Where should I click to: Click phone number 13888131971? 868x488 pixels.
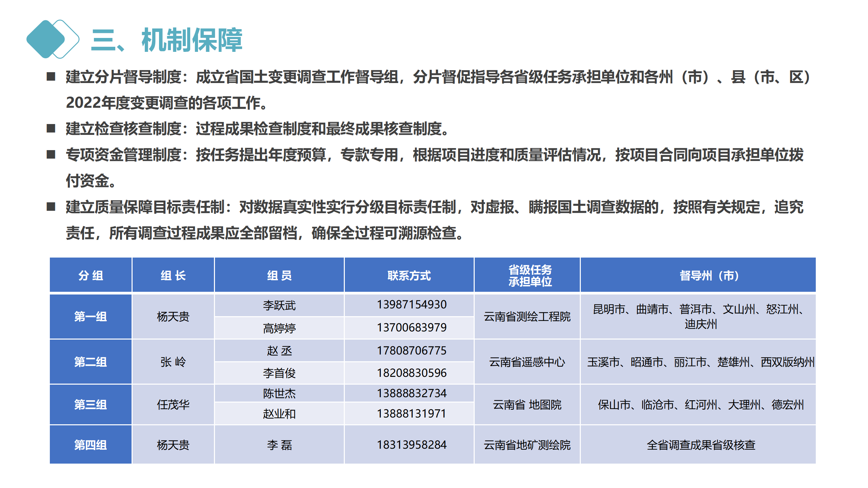(412, 413)
